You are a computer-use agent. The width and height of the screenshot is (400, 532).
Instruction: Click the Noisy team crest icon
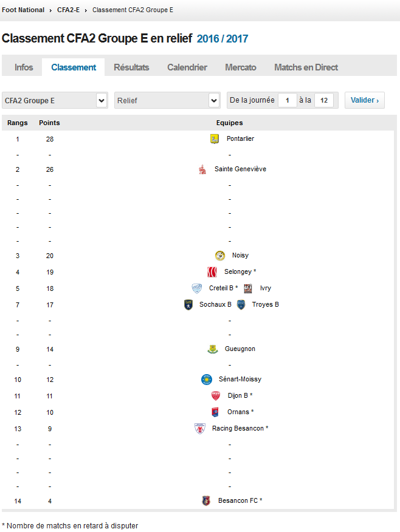(220, 256)
